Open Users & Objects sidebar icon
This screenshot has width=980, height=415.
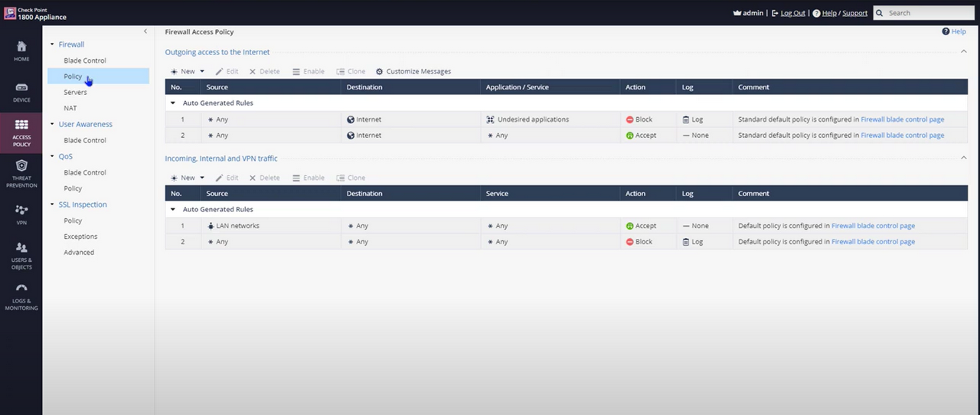pos(21,248)
